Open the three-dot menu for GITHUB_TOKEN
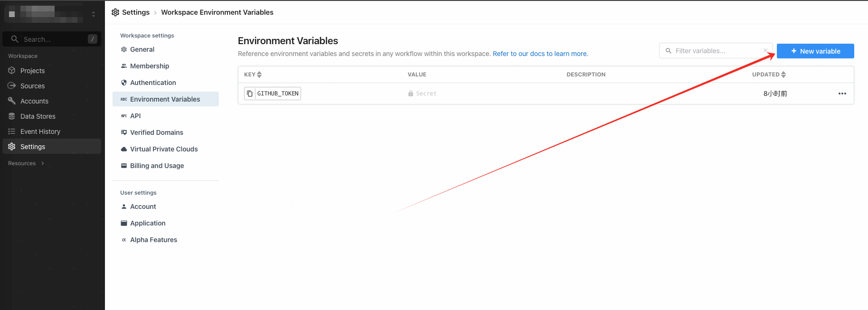Image resolution: width=868 pixels, height=310 pixels. pos(842,94)
